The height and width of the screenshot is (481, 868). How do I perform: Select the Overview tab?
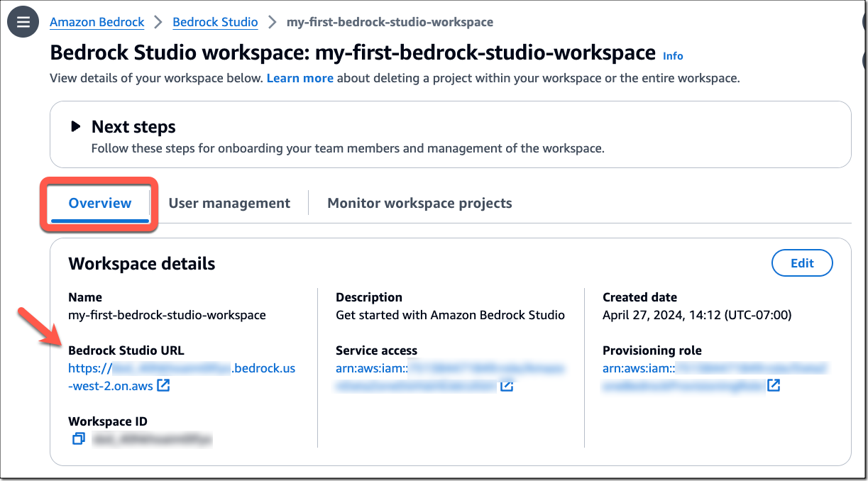pyautogui.click(x=99, y=203)
